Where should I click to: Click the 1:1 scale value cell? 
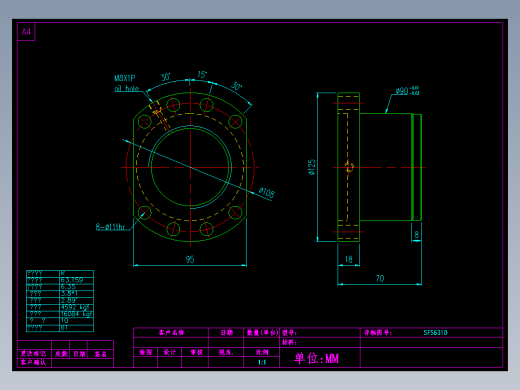pos(262,362)
